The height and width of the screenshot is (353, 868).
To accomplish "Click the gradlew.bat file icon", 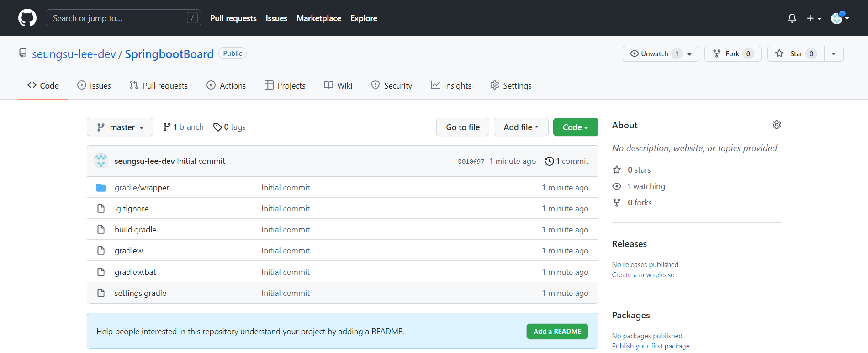I will [x=101, y=272].
